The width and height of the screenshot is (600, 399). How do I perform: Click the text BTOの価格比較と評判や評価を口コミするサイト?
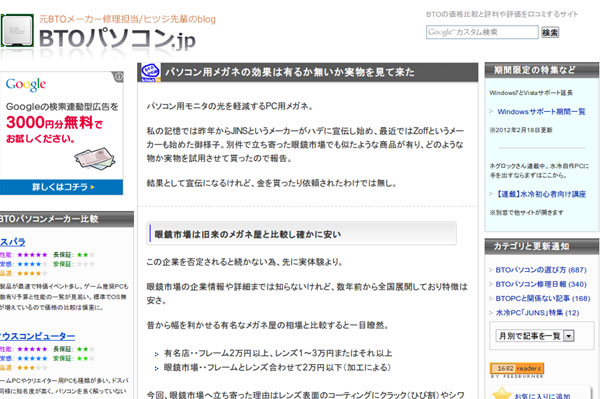(x=502, y=14)
